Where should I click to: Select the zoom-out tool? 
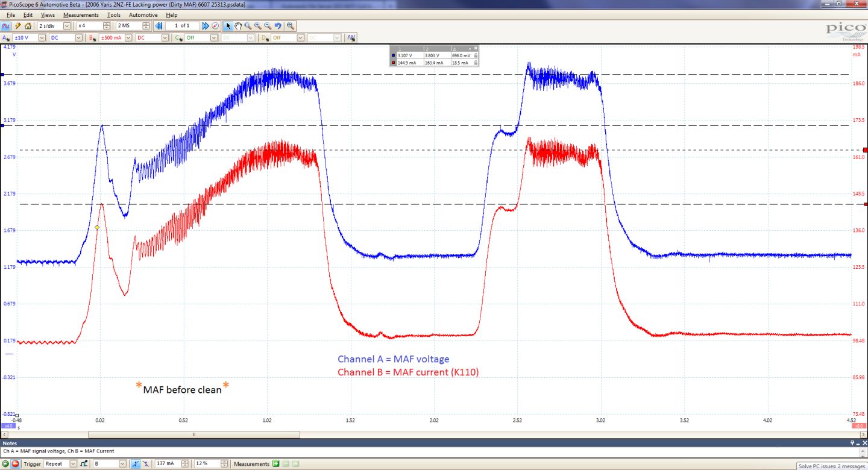coord(268,26)
